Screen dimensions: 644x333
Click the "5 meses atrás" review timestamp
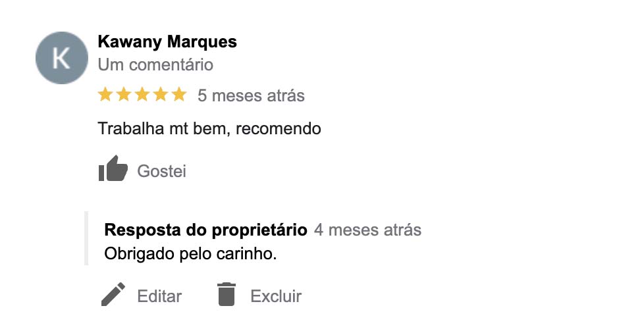tap(251, 95)
